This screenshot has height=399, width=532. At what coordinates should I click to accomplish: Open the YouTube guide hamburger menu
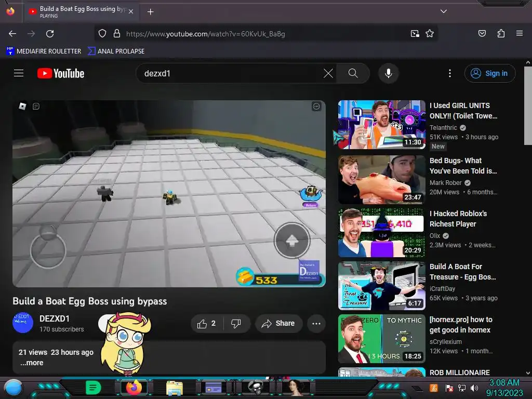(x=19, y=73)
